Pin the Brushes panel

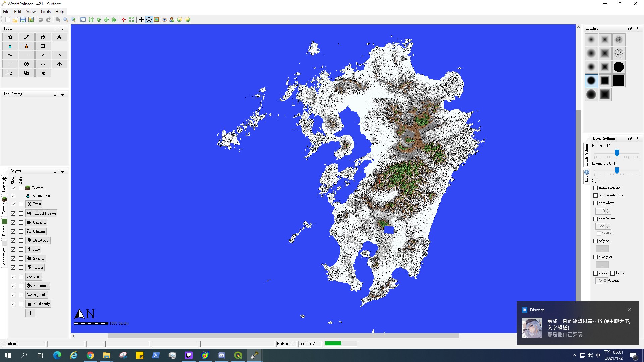tap(637, 28)
